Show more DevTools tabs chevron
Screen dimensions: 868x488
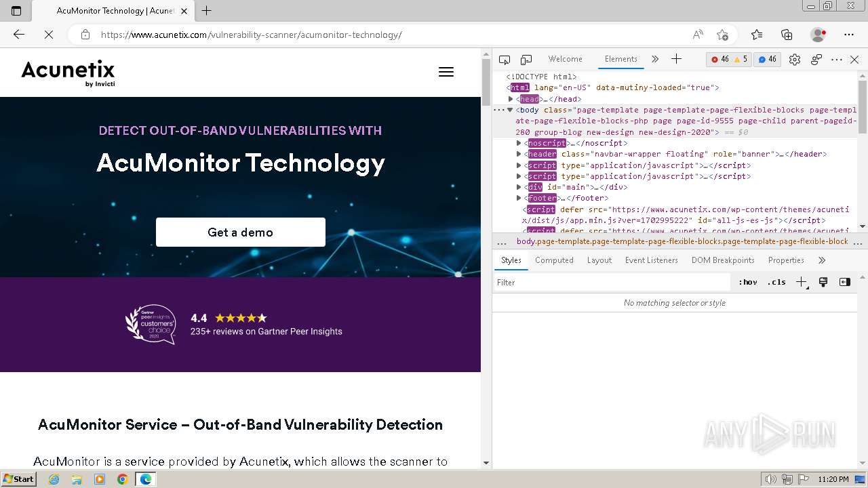654,59
